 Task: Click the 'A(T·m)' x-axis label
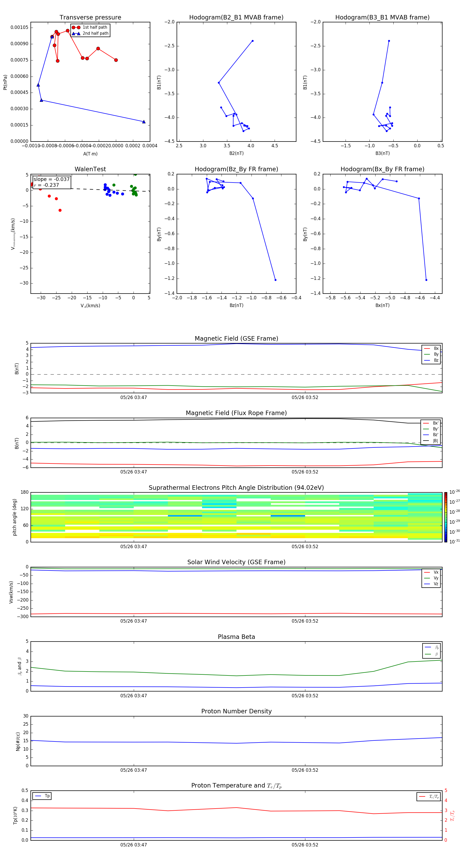90,154
